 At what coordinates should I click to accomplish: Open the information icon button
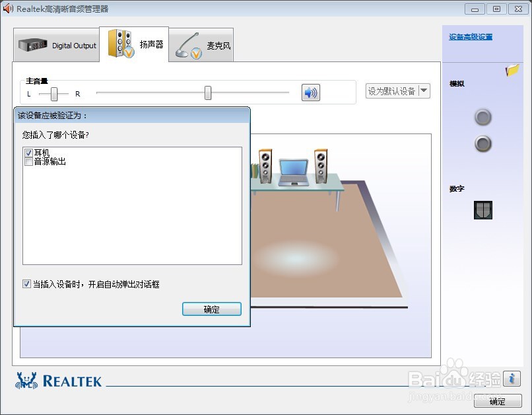pos(512,378)
